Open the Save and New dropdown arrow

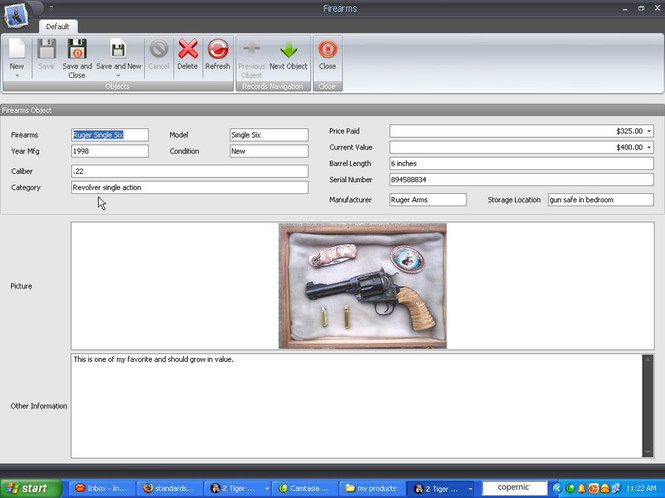pyautogui.click(x=118, y=76)
